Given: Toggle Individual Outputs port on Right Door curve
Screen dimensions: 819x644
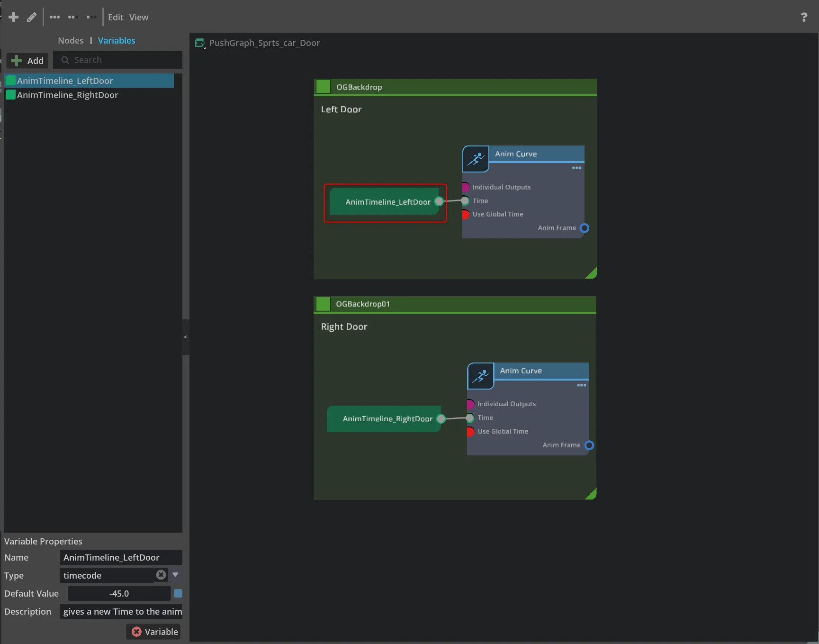Looking at the screenshot, I should (x=470, y=404).
